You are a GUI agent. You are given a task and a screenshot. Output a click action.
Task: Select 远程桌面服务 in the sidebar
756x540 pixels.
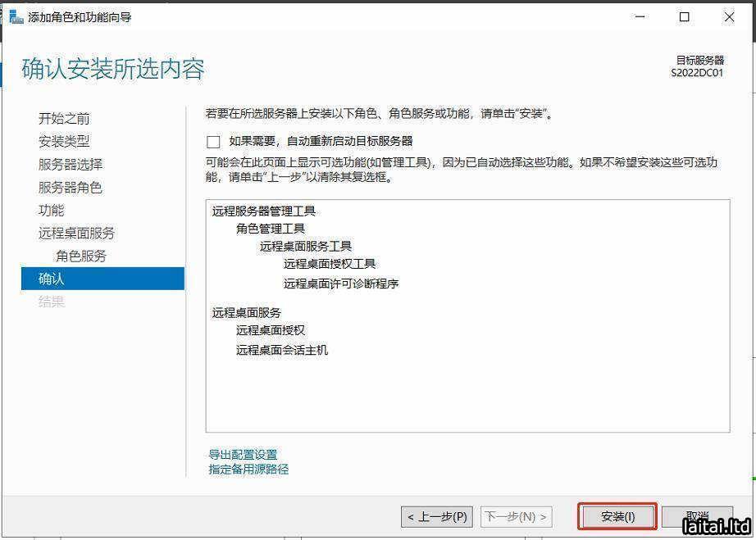(77, 233)
